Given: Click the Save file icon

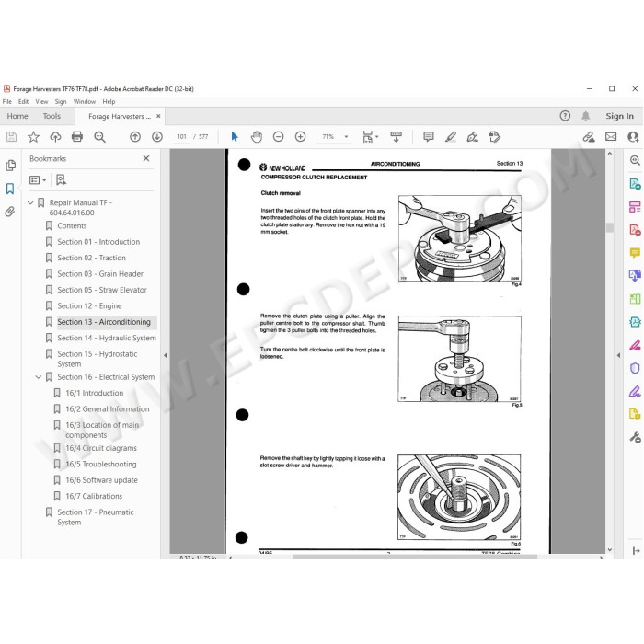Looking at the screenshot, I should (x=11, y=137).
